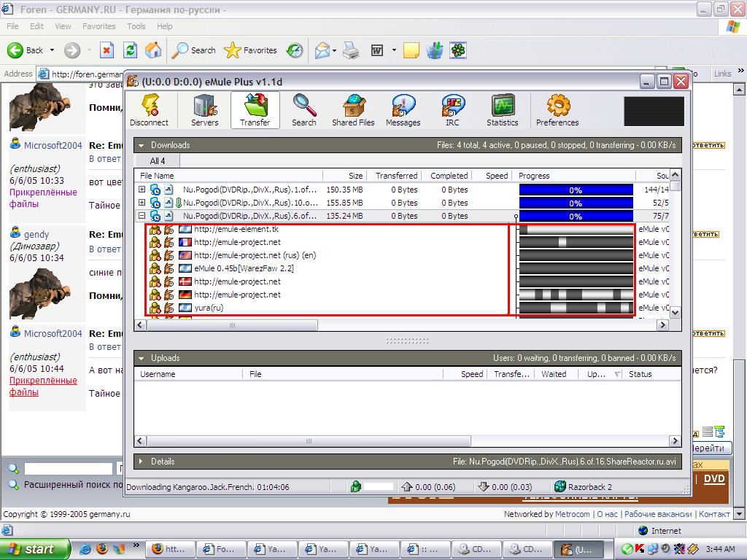Open the О нас footer link
Image resolution: width=747 pixels, height=560 pixels.
coord(608,514)
